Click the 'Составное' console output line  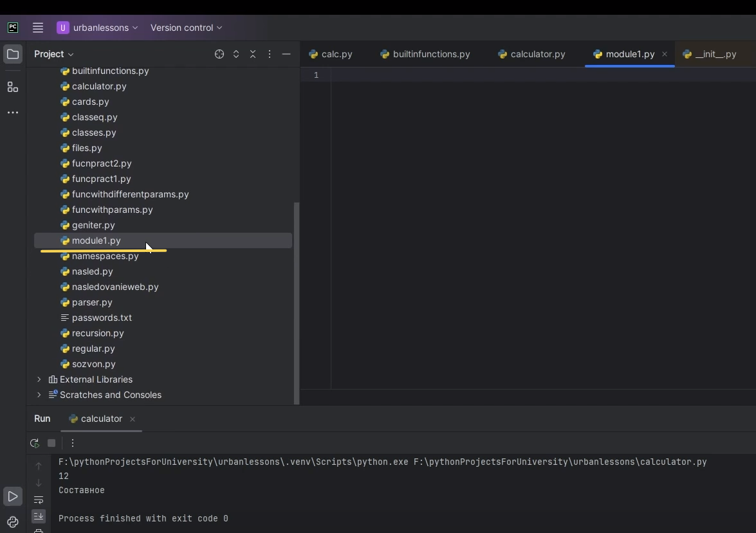[82, 490]
